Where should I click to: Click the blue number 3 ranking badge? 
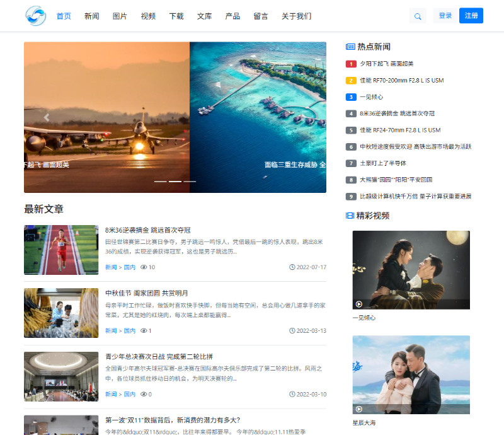pos(351,97)
